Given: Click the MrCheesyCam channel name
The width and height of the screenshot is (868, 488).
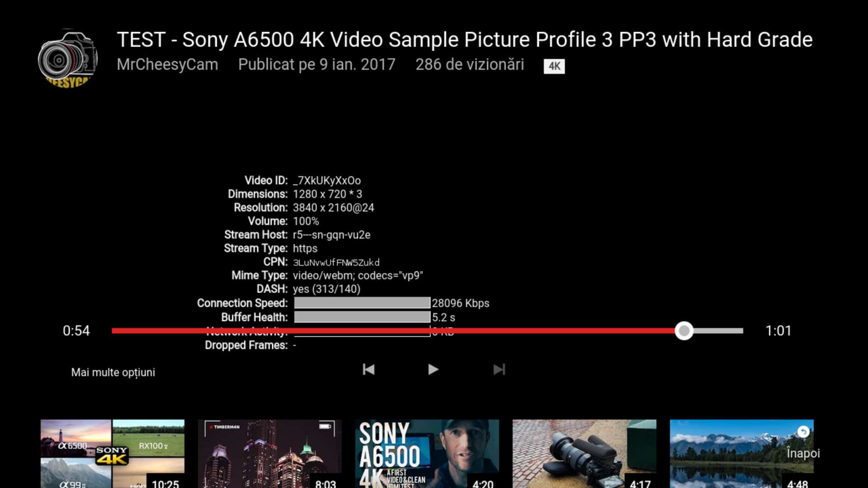Looking at the screenshot, I should (x=167, y=65).
